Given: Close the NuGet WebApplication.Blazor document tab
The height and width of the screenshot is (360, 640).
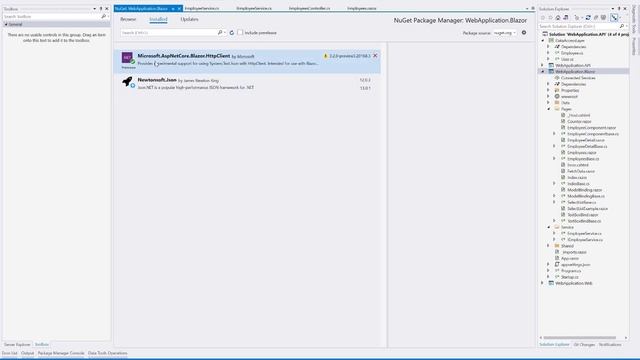Looking at the screenshot, I should 179,9.
